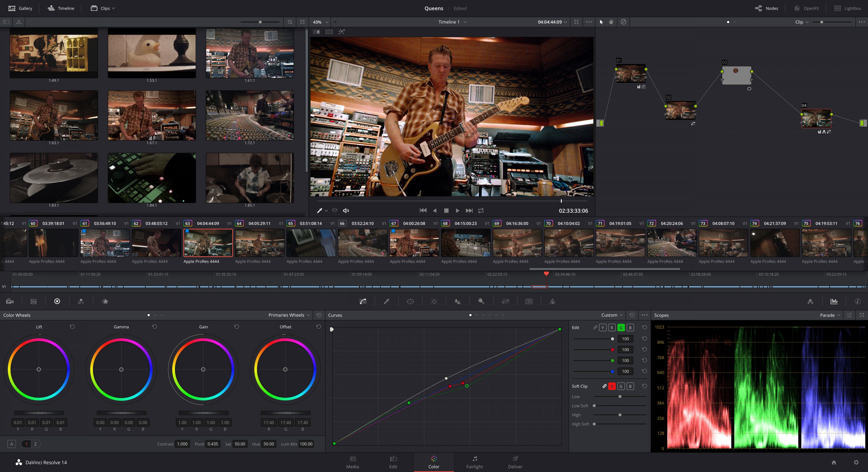Select the Window/Mask tool icon
The height and width of the screenshot is (472, 868).
pos(411,301)
